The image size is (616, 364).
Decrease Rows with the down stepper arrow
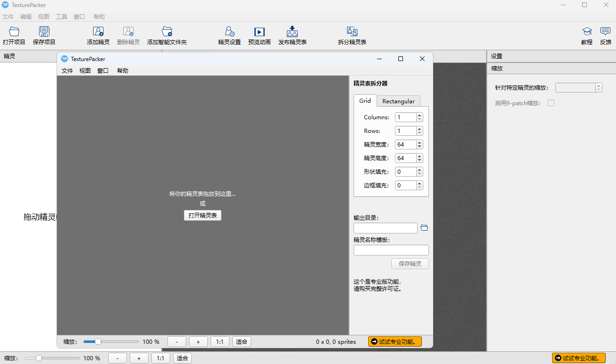[419, 133]
